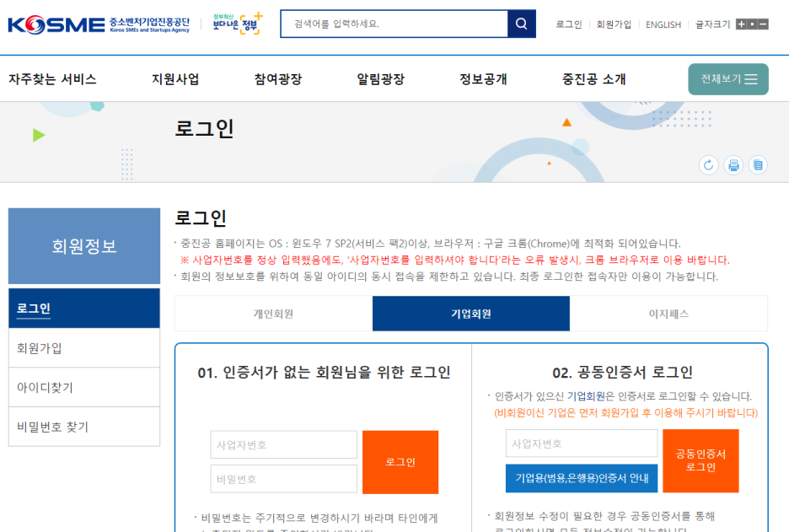Switch to the 개인회원 tab

(273, 314)
